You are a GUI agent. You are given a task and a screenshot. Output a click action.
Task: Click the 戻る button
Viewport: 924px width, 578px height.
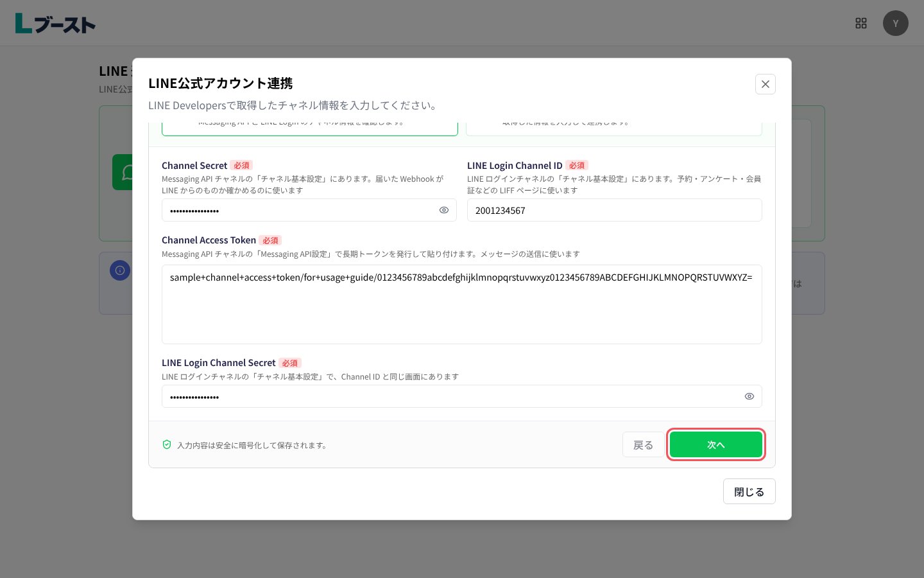click(x=643, y=444)
